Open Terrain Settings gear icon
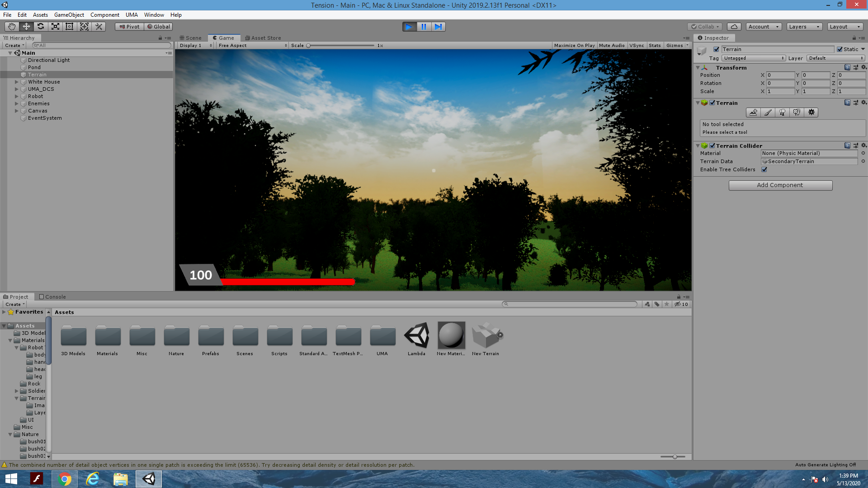 (x=811, y=113)
